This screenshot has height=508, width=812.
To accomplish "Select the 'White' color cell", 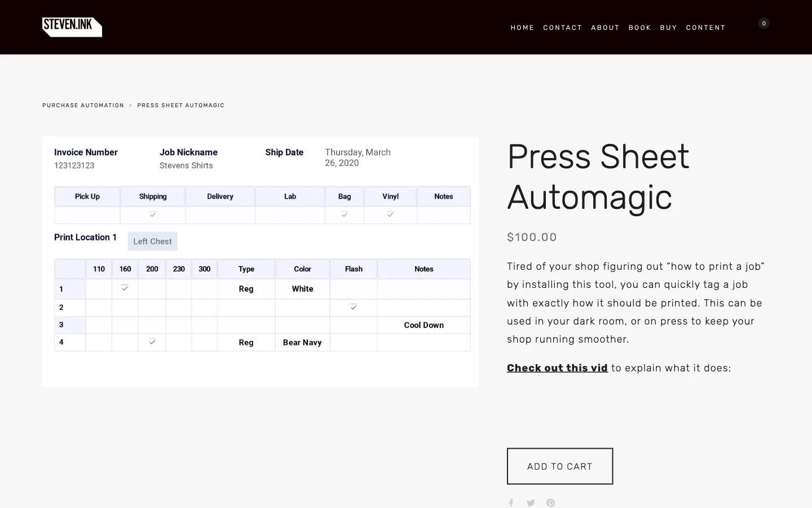I will pyautogui.click(x=302, y=289).
